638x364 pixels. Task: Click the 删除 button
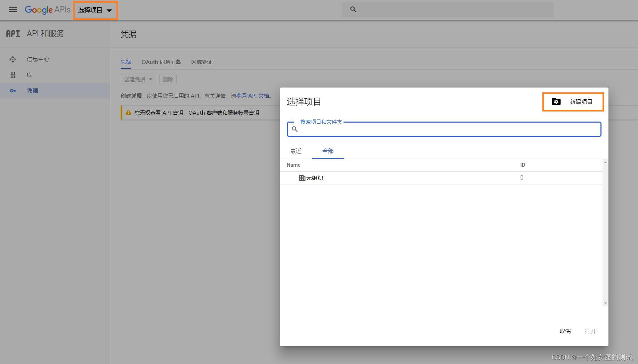point(168,79)
